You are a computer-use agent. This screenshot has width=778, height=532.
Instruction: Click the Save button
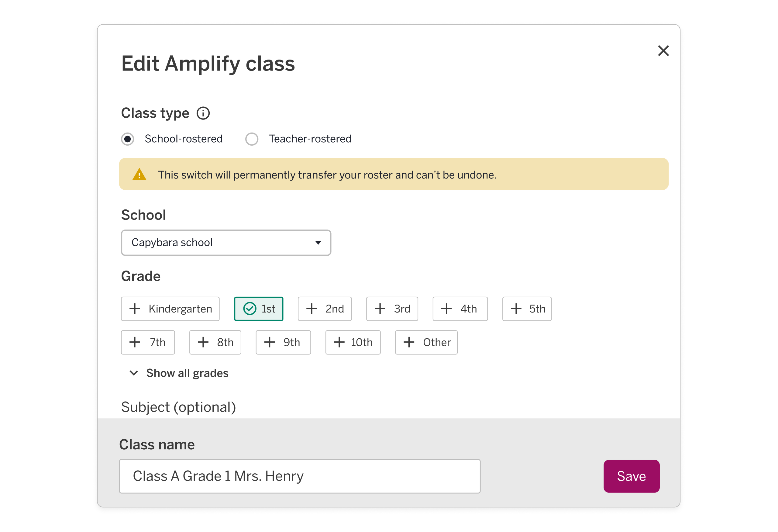[632, 476]
